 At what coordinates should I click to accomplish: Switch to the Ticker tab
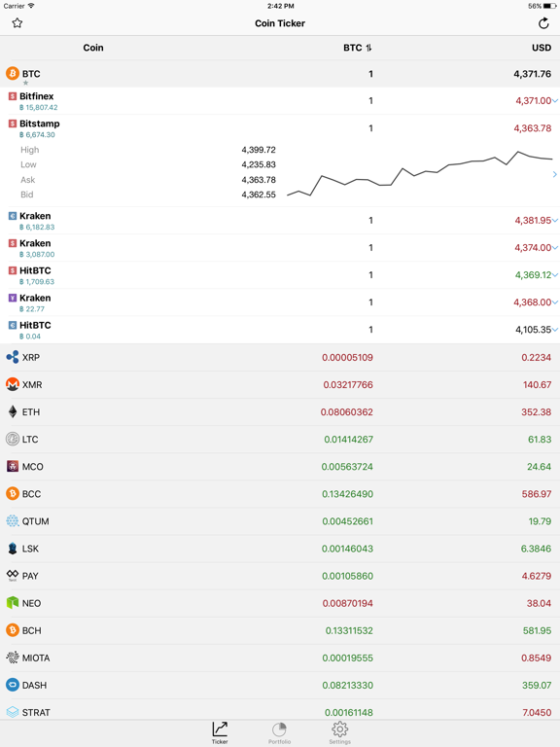[220, 732]
